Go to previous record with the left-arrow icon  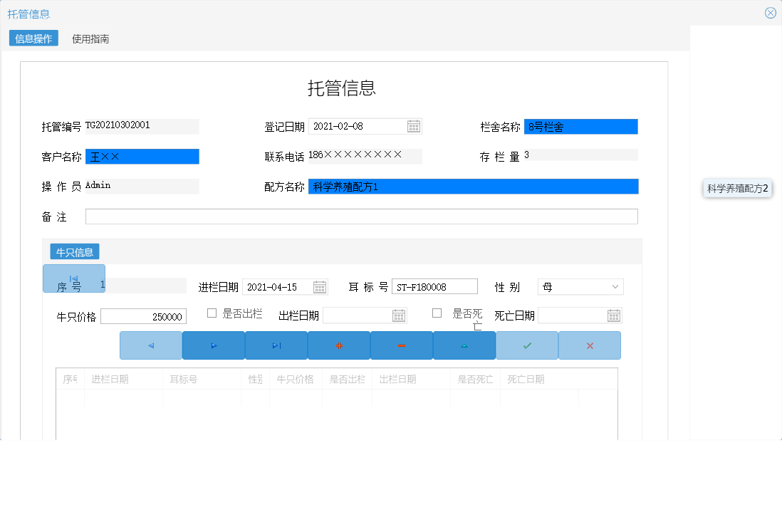tap(150, 345)
